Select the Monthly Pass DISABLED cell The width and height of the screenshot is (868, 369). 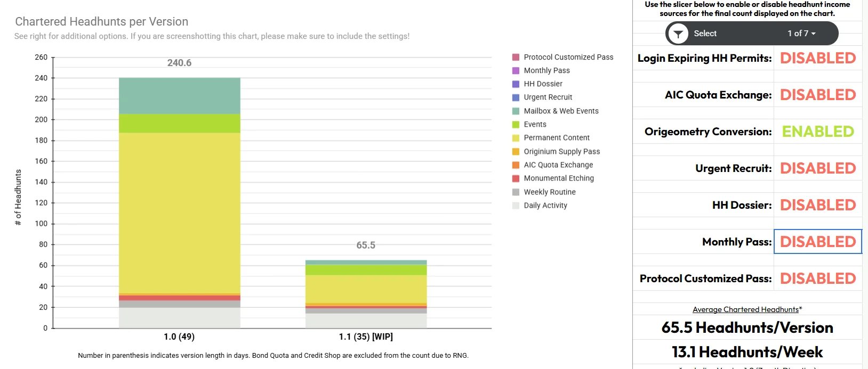click(x=818, y=242)
